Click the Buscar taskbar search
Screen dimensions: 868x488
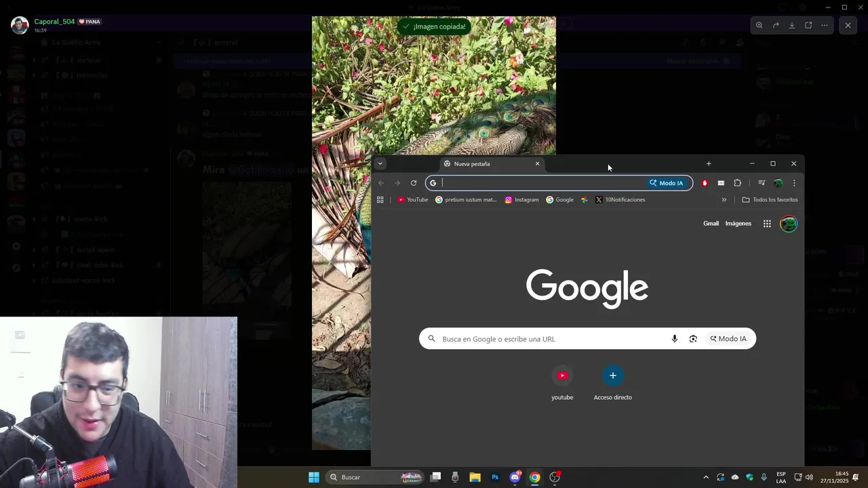375,477
